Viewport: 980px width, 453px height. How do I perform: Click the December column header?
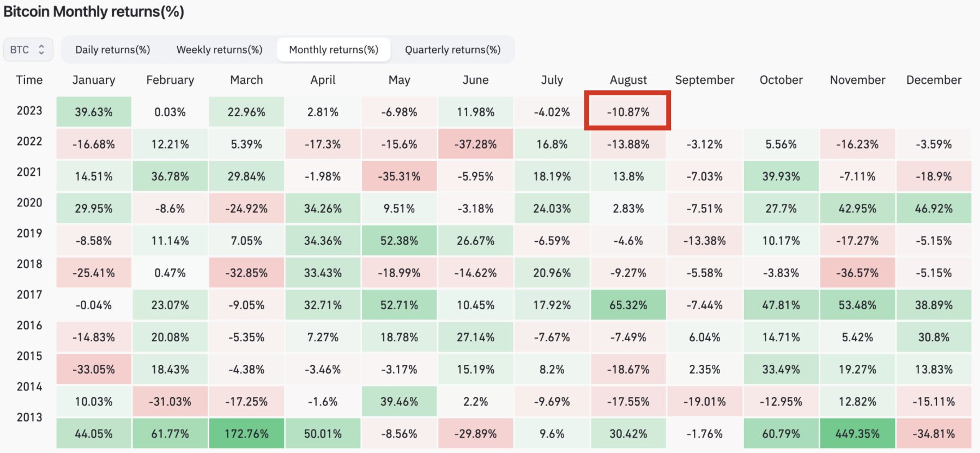[934, 80]
